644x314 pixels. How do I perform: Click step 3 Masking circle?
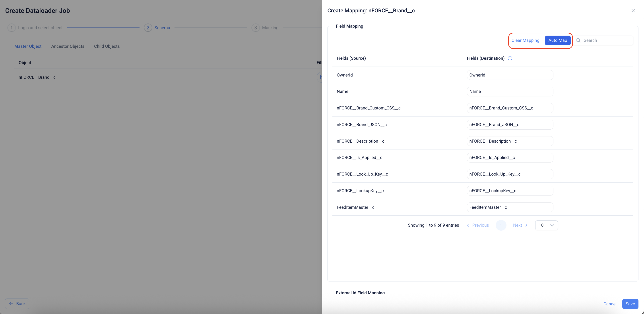click(x=255, y=28)
